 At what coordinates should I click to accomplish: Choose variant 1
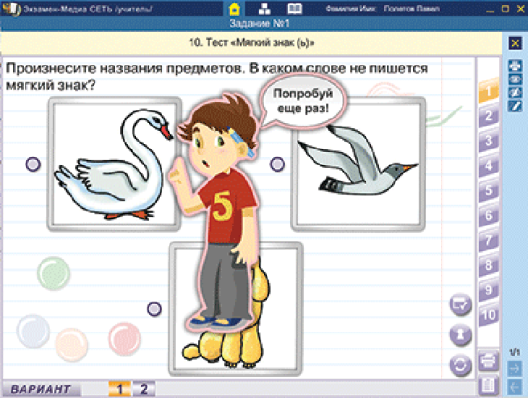point(120,389)
